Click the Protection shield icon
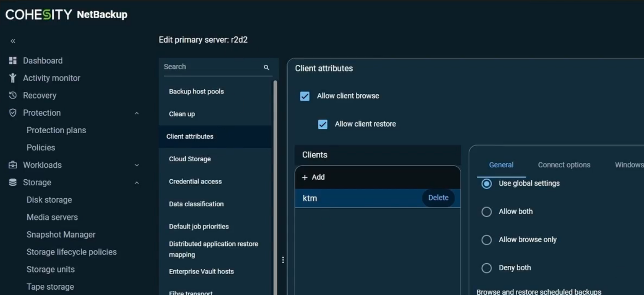 click(13, 113)
